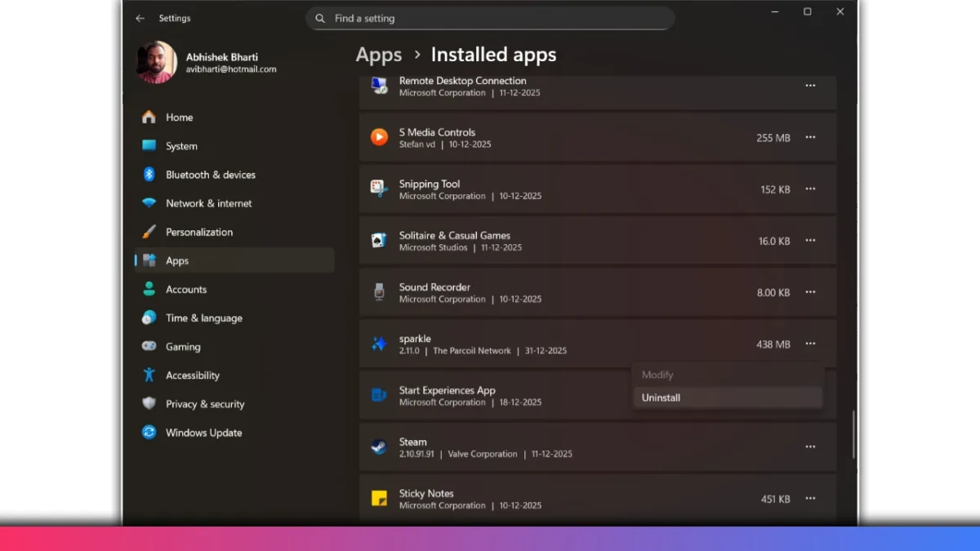Click the Snipping Tool app name
Image resolution: width=980 pixels, height=551 pixels.
coord(430,184)
